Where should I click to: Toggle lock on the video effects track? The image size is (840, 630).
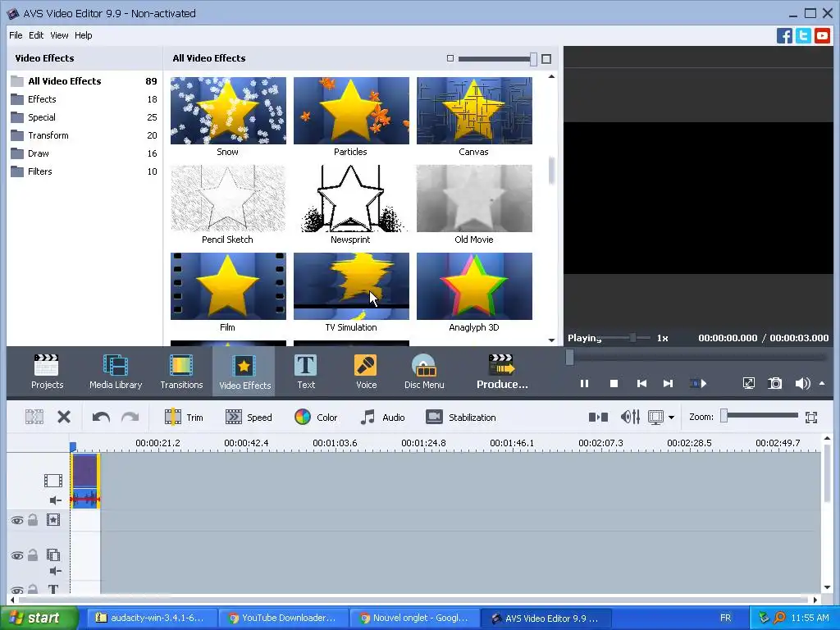(x=33, y=519)
